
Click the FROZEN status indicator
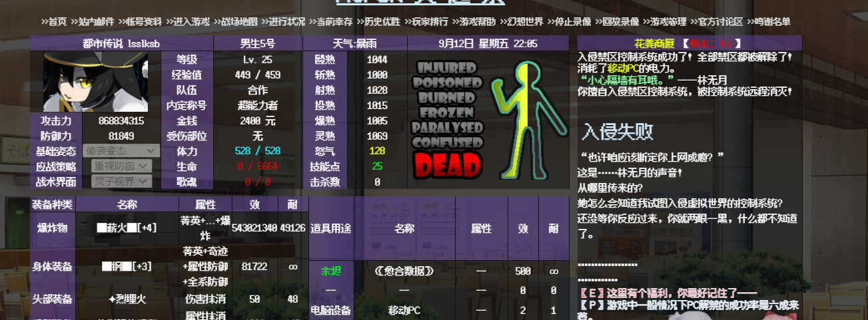pos(446,112)
